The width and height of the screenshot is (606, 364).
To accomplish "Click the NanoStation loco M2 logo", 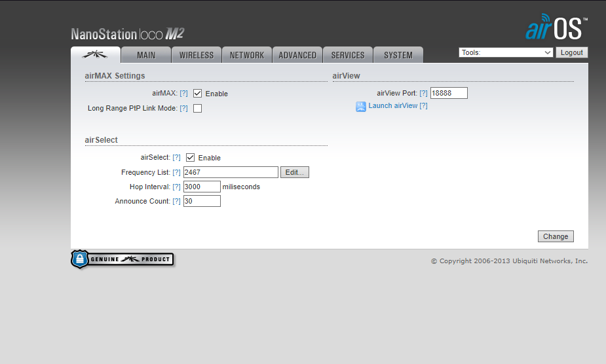I will tap(128, 34).
